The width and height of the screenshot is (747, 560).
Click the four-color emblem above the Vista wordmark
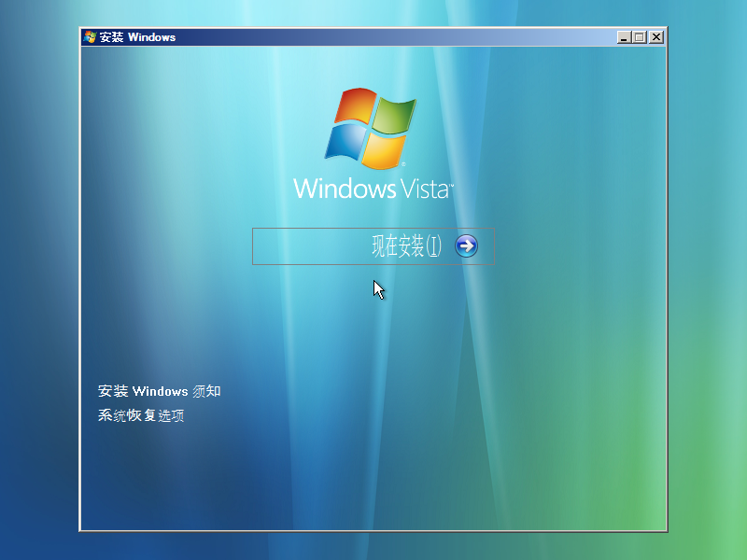372,129
